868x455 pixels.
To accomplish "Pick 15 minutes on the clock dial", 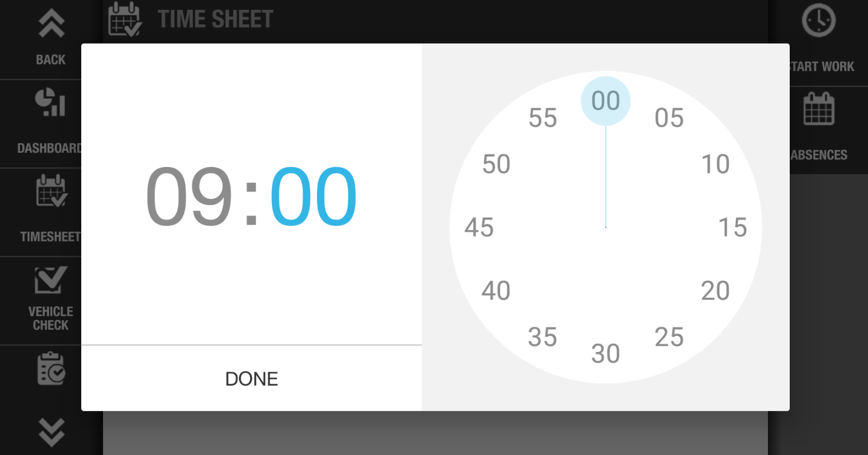I will [x=732, y=227].
